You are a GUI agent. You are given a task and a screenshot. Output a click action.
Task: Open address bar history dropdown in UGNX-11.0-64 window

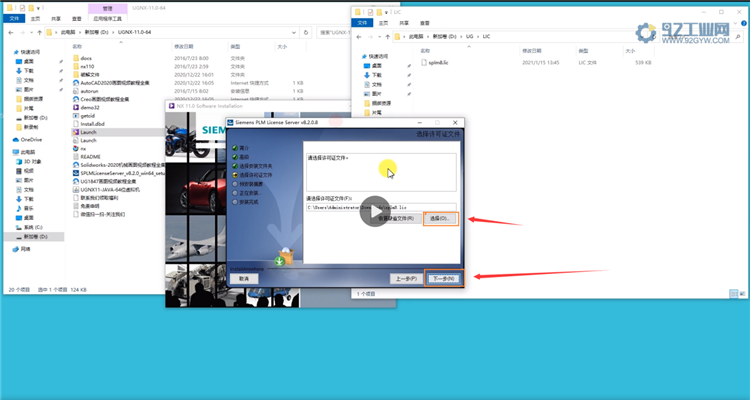coord(294,33)
